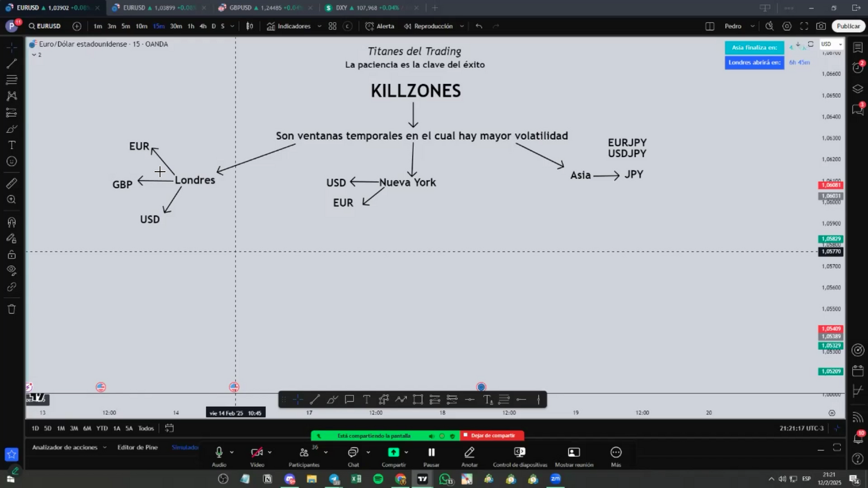Select the Text tool in left sidebar
This screenshot has height=488, width=868.
click(11, 145)
